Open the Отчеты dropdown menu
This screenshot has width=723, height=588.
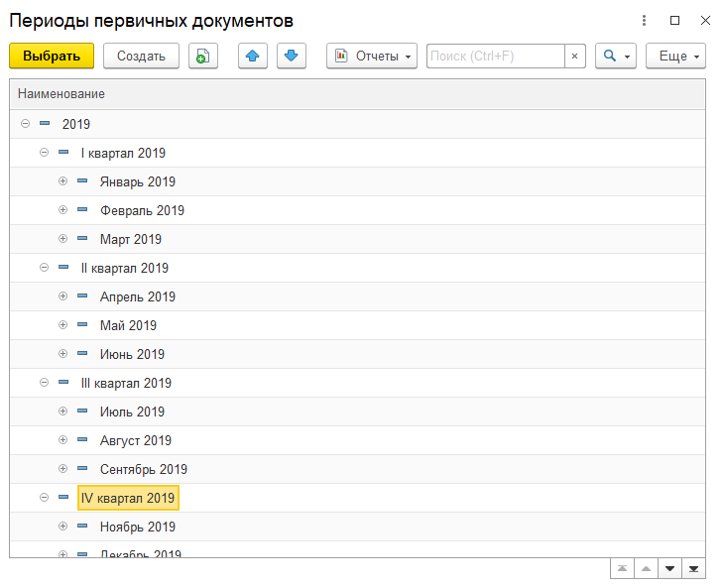pyautogui.click(x=372, y=57)
